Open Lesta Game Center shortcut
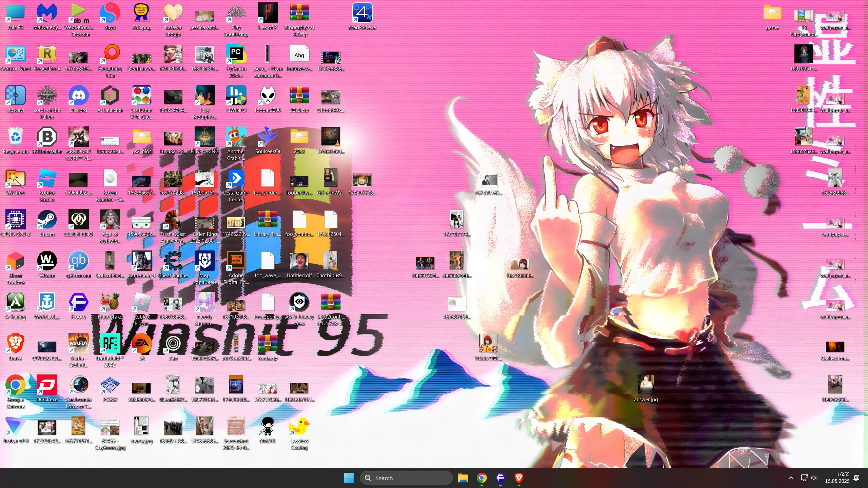Viewport: 868px width, 488px height. (x=236, y=186)
